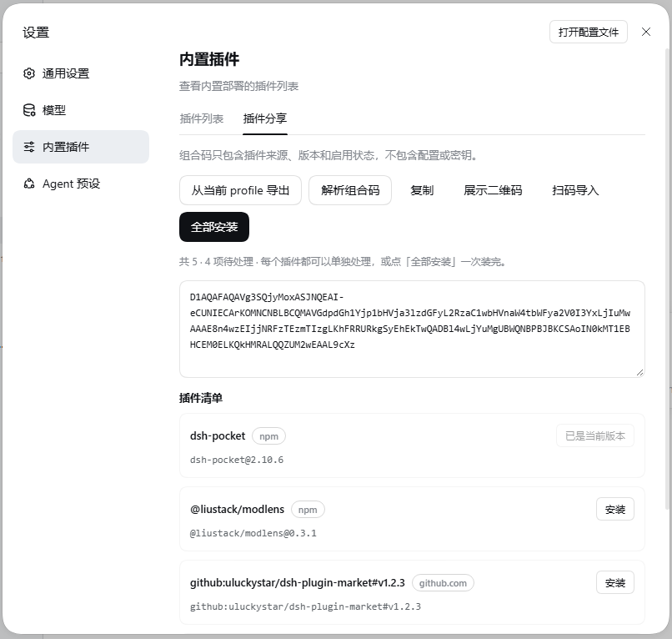Image resolution: width=672 pixels, height=639 pixels.
Task: Click the 查看内置部署的插件列表 subtitle
Action: point(238,86)
